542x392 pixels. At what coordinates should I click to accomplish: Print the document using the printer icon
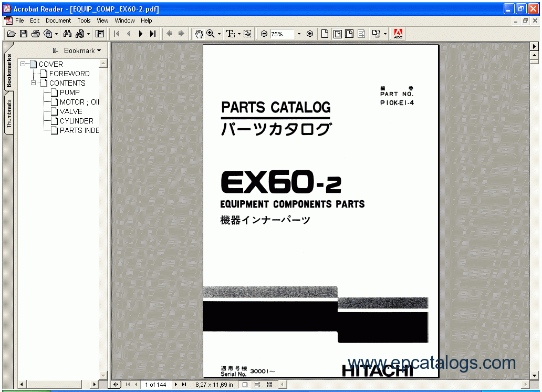36,34
